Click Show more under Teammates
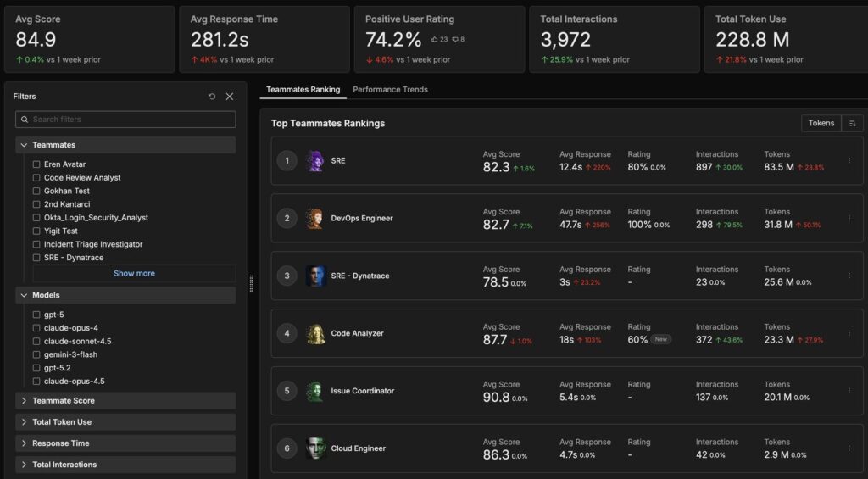868x479 pixels. 134,274
